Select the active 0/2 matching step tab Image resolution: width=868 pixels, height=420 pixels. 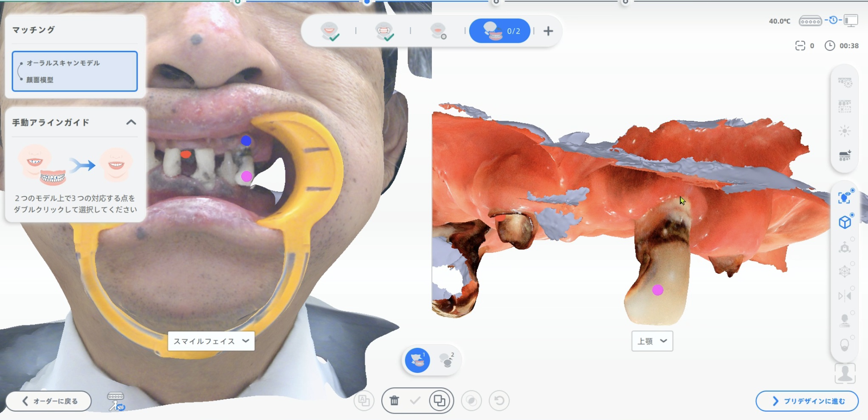point(499,31)
